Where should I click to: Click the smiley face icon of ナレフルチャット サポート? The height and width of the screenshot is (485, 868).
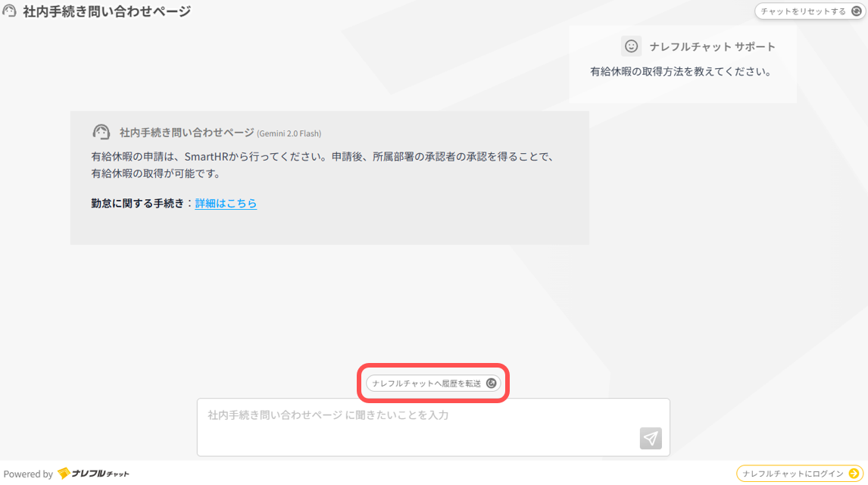(632, 46)
